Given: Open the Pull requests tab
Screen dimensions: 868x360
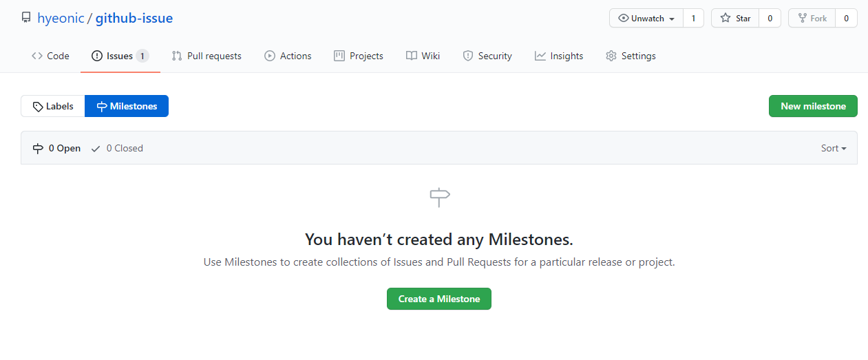Looking at the screenshot, I should (x=207, y=56).
